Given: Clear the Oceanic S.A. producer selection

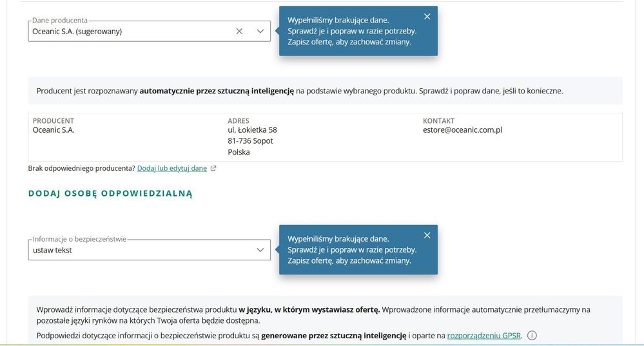Looking at the screenshot, I should [x=239, y=31].
